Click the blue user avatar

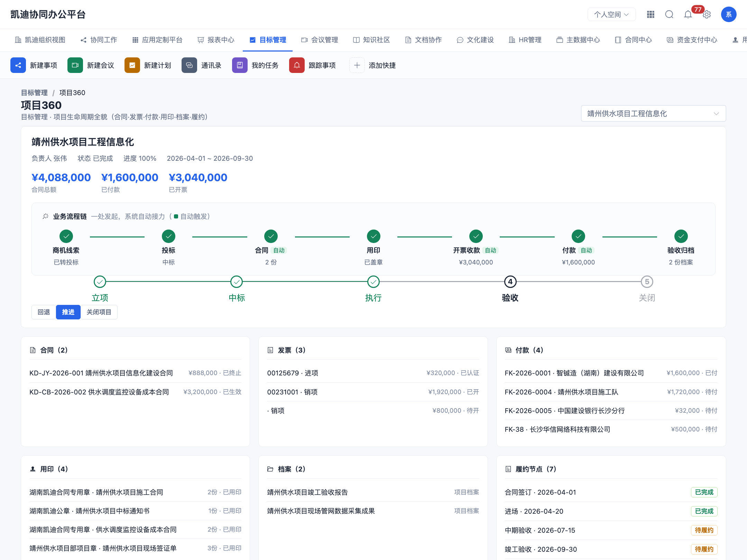729,15
